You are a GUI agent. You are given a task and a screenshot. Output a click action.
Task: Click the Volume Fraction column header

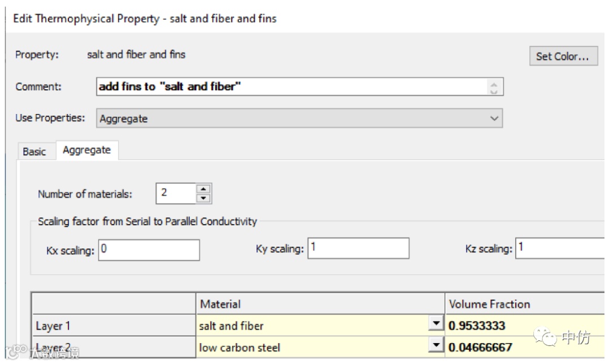pos(525,304)
